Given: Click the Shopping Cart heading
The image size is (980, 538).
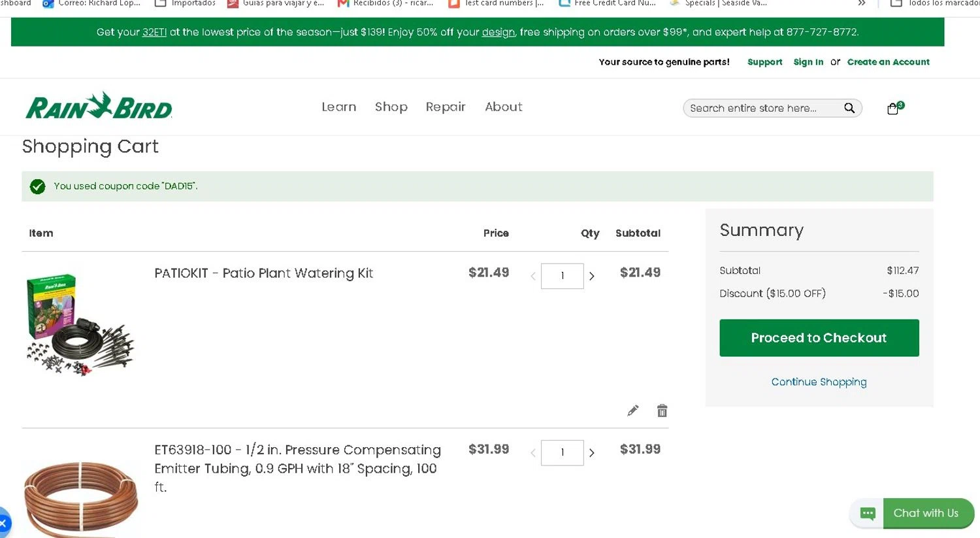Looking at the screenshot, I should coord(90,146).
